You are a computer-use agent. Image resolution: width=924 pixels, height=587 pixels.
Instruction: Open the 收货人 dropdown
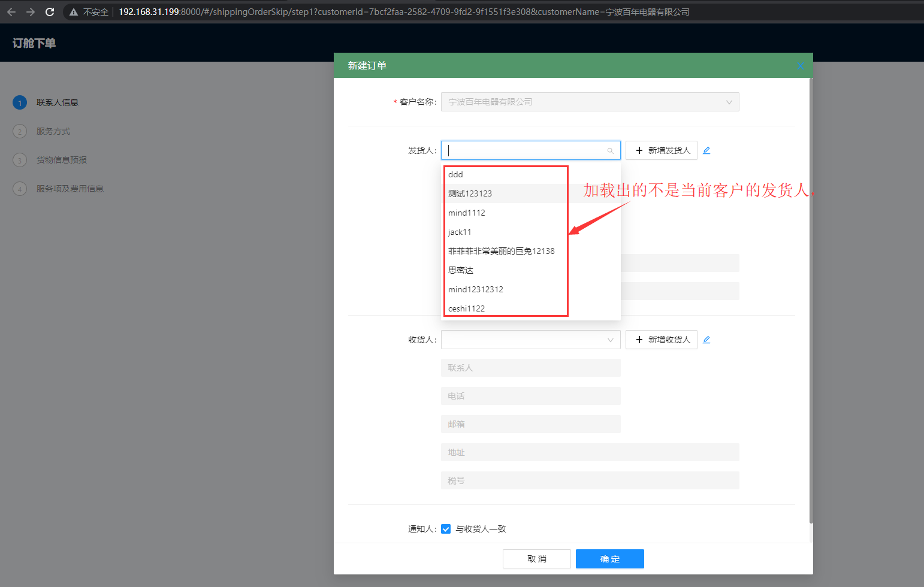coord(530,340)
